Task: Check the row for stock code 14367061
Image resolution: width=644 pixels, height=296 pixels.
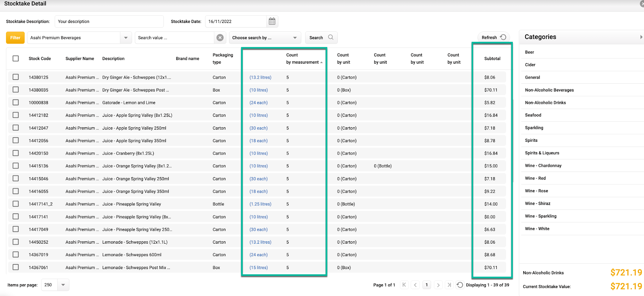Action: 16,267
